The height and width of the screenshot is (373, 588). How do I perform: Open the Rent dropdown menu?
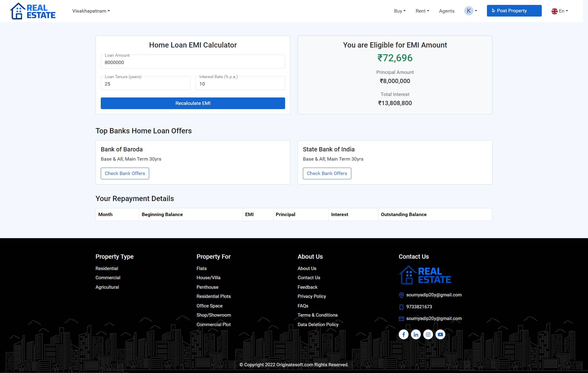coord(422,11)
